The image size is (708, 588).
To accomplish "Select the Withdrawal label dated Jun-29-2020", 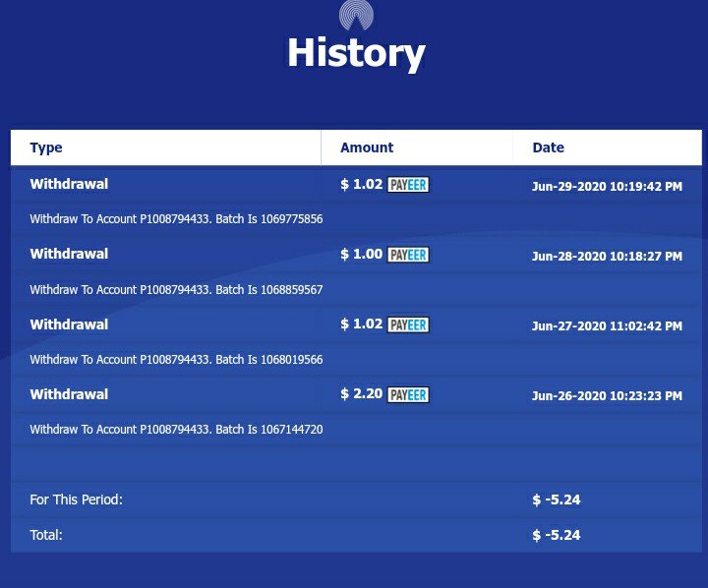I will [69, 184].
